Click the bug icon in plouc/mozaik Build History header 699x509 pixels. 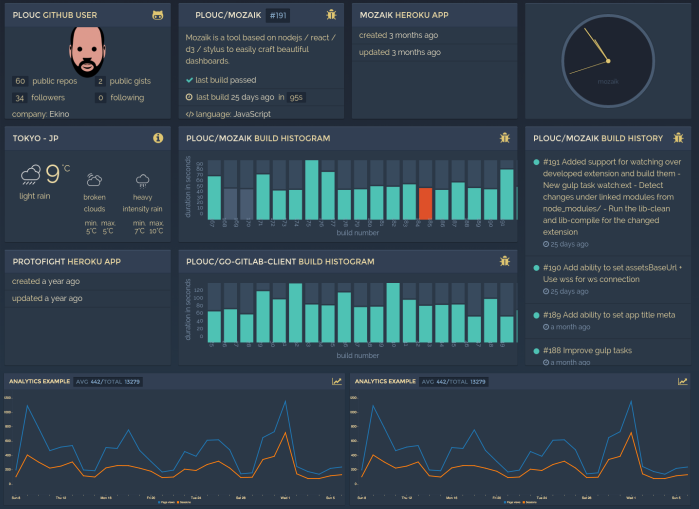(x=678, y=138)
